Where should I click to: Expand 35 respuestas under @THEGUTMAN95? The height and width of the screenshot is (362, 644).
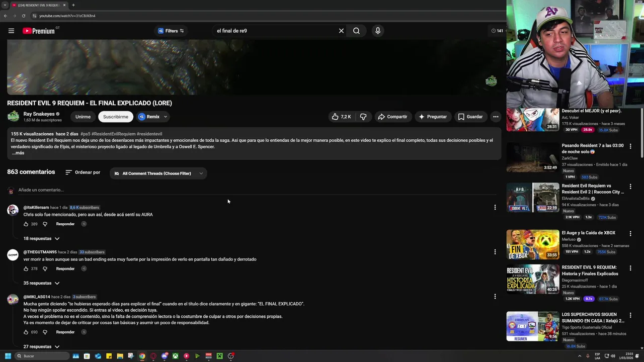click(42, 283)
